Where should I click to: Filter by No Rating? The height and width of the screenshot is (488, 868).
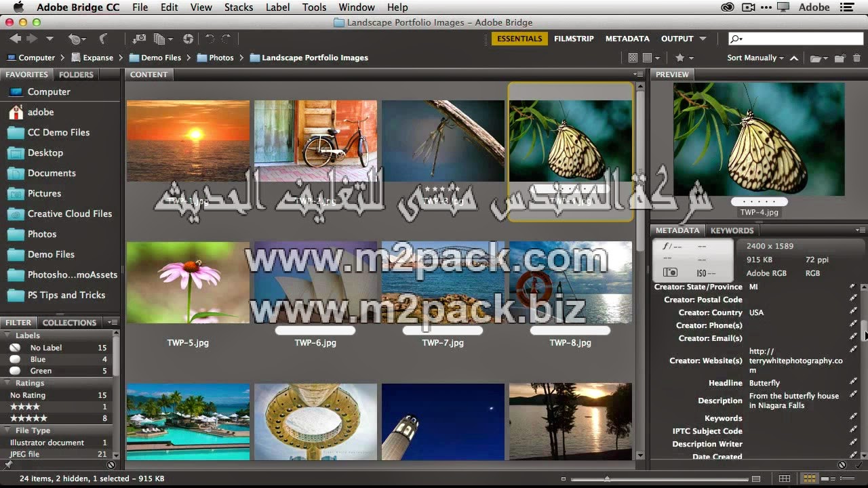58,395
